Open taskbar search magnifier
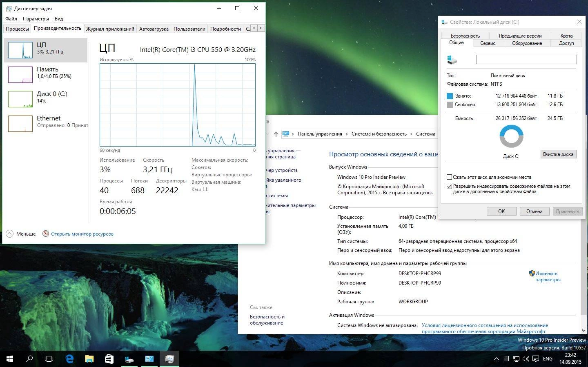Screen dimensions: 588x367 [29, 359]
